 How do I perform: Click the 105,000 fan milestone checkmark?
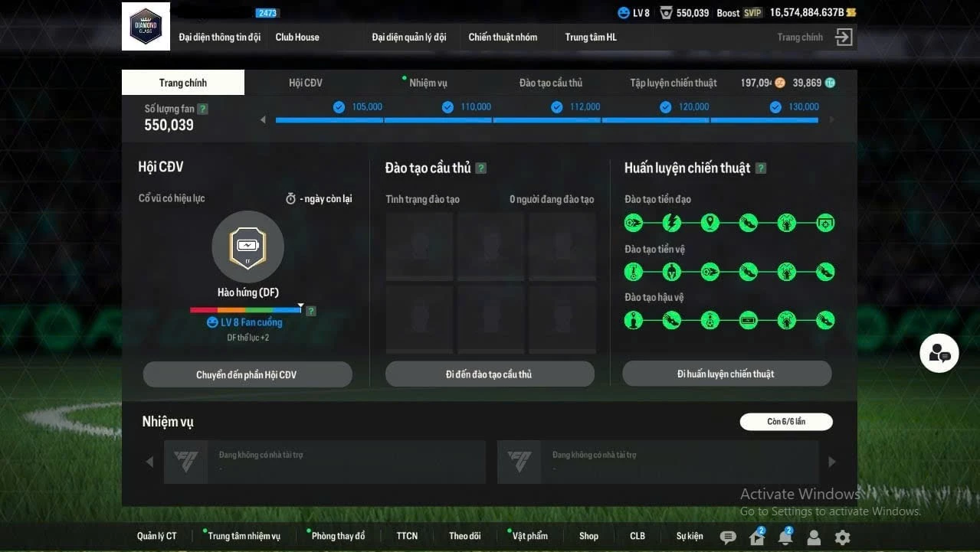pyautogui.click(x=339, y=107)
